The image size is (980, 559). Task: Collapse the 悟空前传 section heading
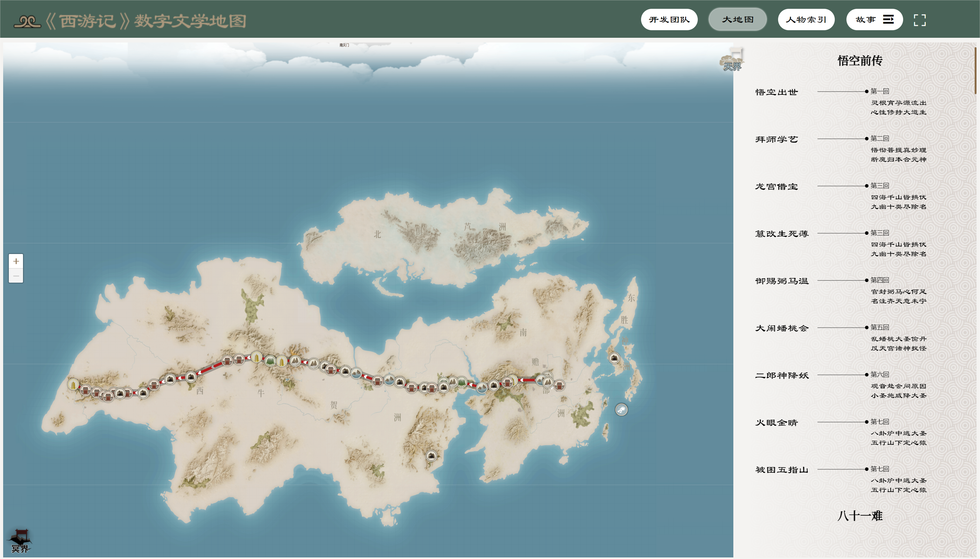[x=860, y=61]
